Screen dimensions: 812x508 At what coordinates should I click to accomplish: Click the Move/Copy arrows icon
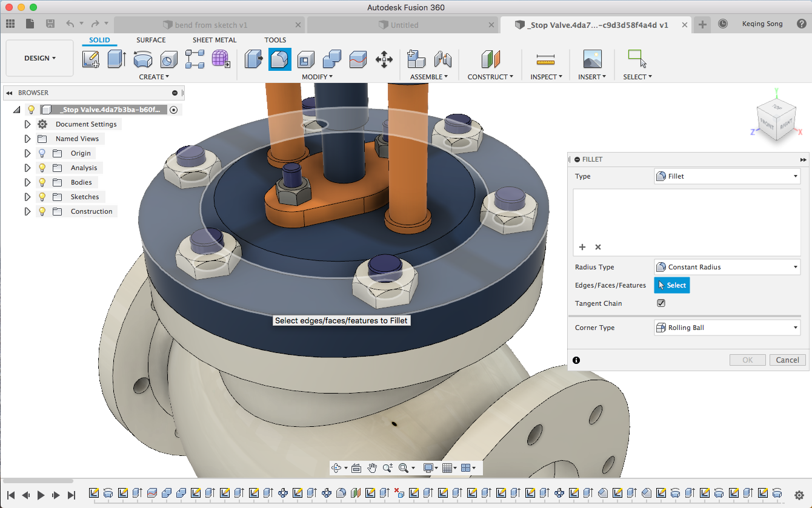(x=384, y=59)
